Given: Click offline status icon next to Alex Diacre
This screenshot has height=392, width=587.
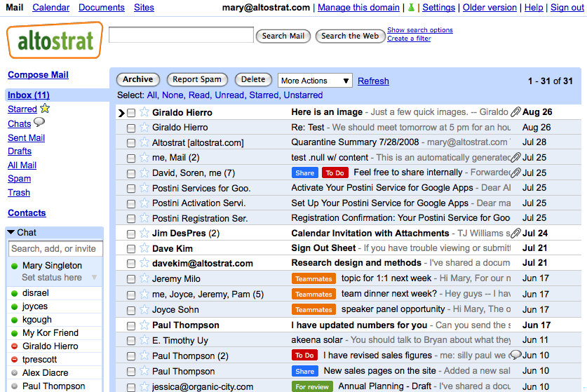Looking at the screenshot, I should click(15, 373).
